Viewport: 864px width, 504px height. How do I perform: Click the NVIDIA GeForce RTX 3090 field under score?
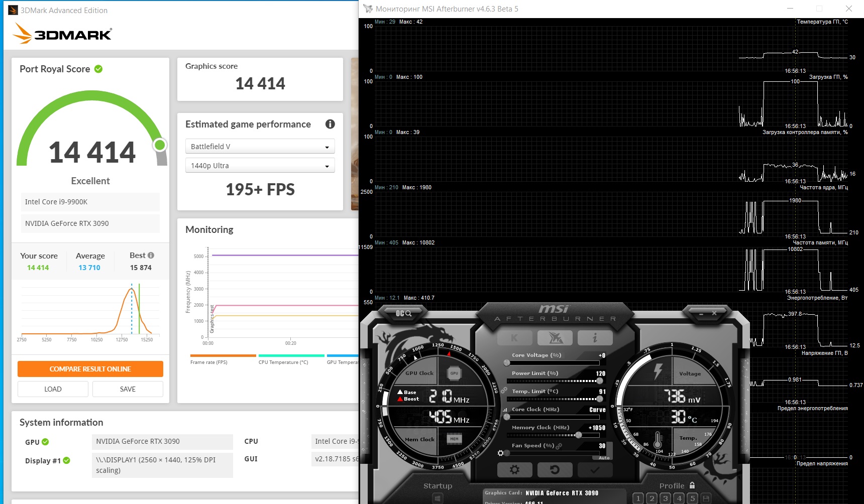(x=90, y=223)
